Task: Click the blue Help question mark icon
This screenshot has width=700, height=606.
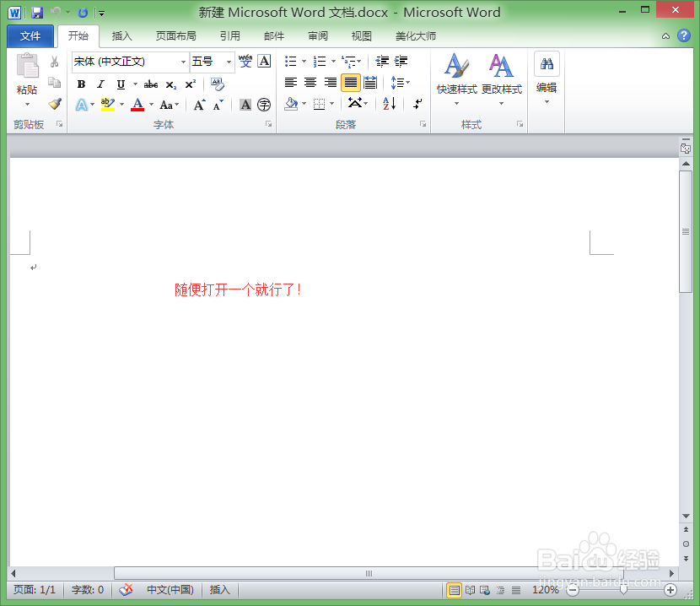Action: point(684,35)
